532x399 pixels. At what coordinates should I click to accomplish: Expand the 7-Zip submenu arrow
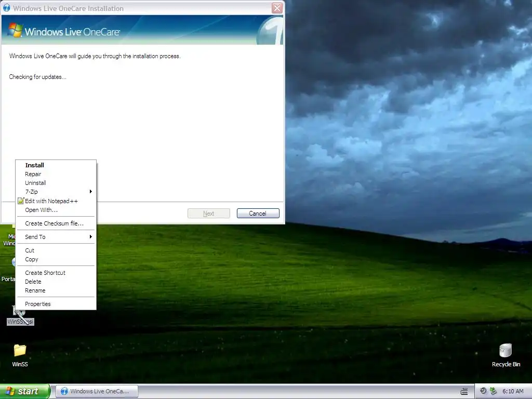[x=90, y=192]
